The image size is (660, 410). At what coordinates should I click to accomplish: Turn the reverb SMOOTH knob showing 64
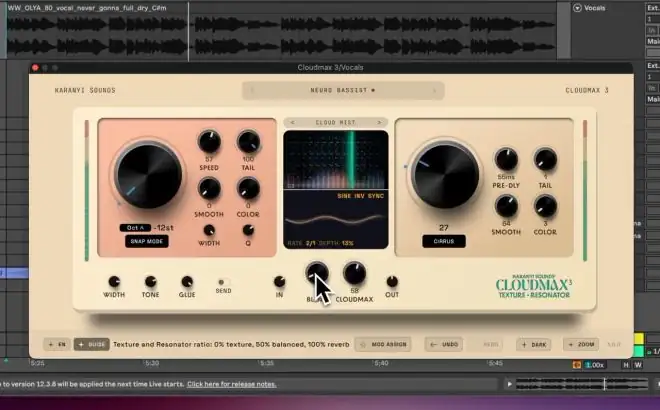[506, 206]
